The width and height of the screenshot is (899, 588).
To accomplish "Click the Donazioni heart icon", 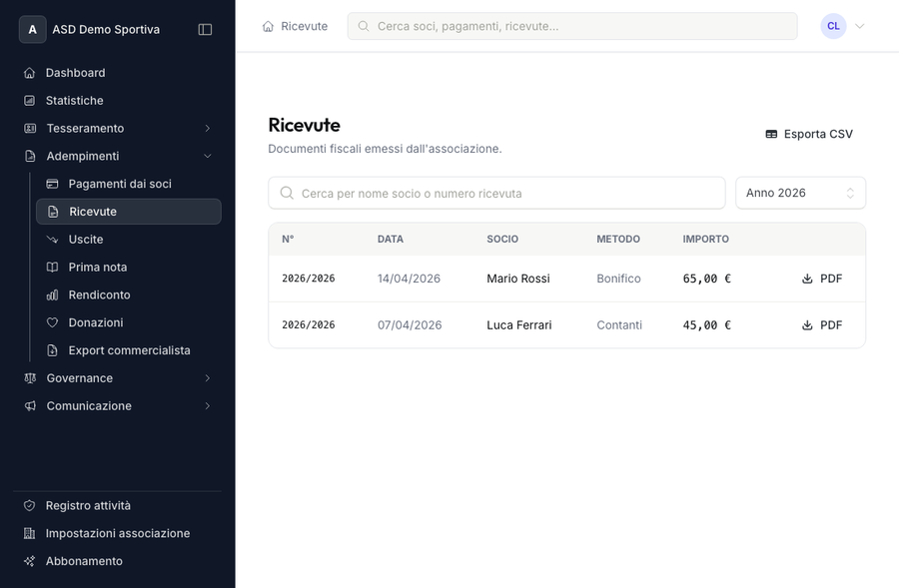I will click(53, 322).
